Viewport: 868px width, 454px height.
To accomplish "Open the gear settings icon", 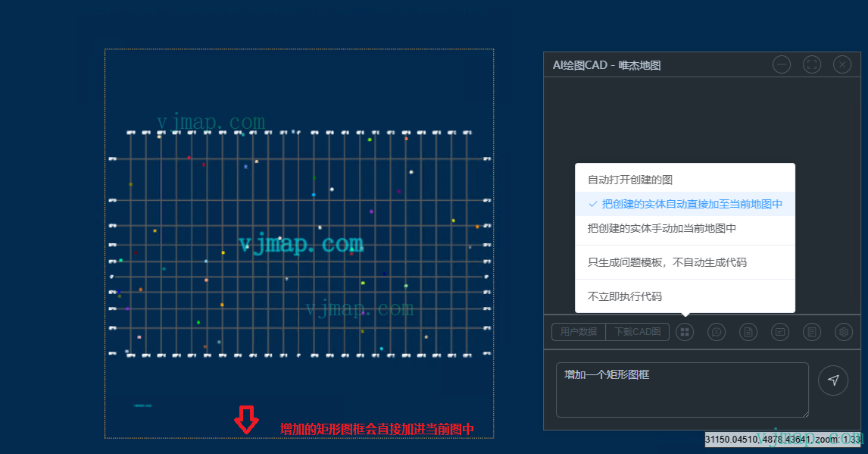I will pyautogui.click(x=844, y=332).
